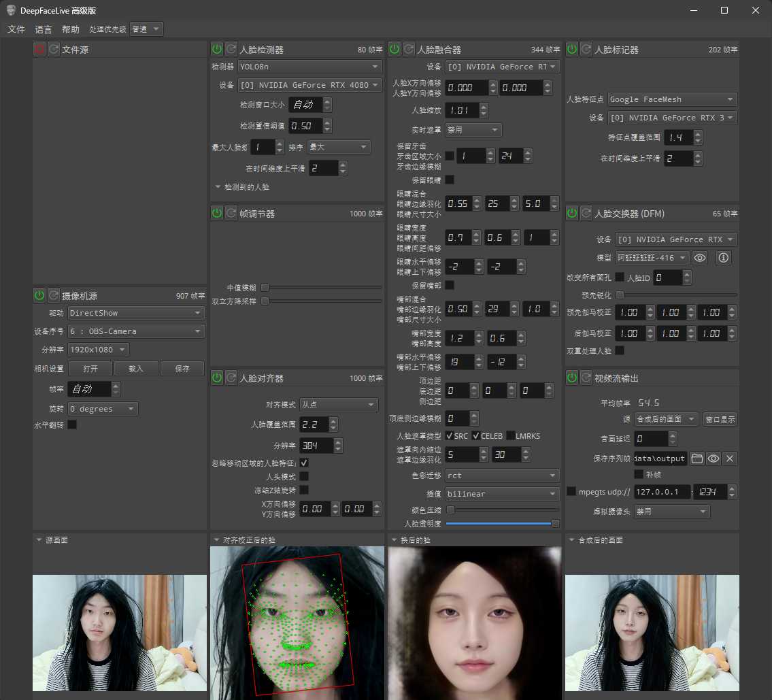This screenshot has width=772, height=700.
Task: Enable the 文件源 module power icon
Action: click(x=39, y=49)
